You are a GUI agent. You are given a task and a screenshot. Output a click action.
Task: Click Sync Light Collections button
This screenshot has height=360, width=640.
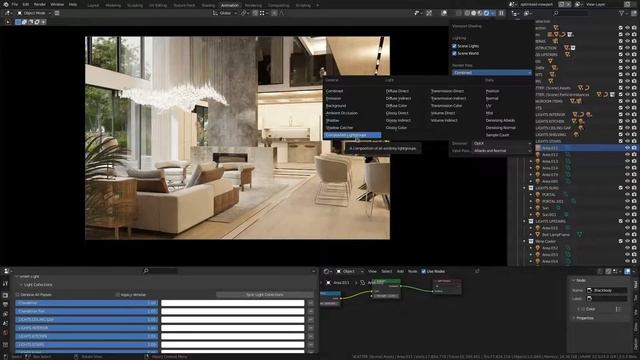pyautogui.click(x=264, y=295)
